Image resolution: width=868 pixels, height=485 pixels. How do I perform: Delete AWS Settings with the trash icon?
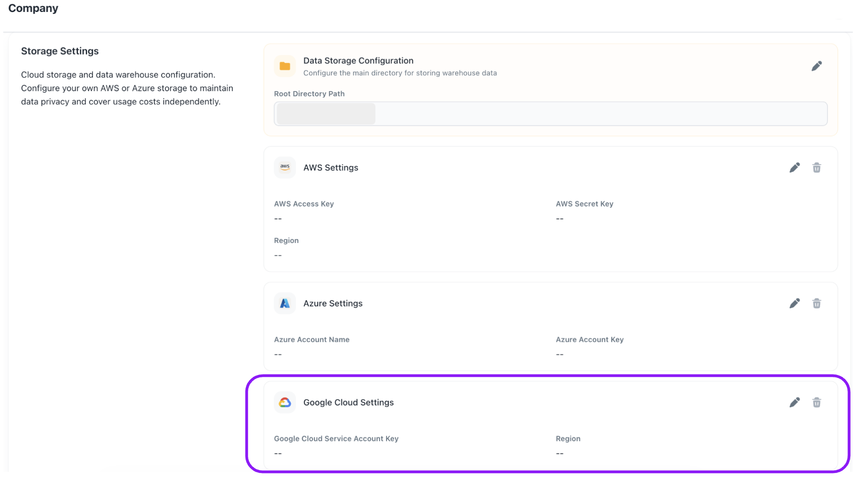click(x=816, y=167)
